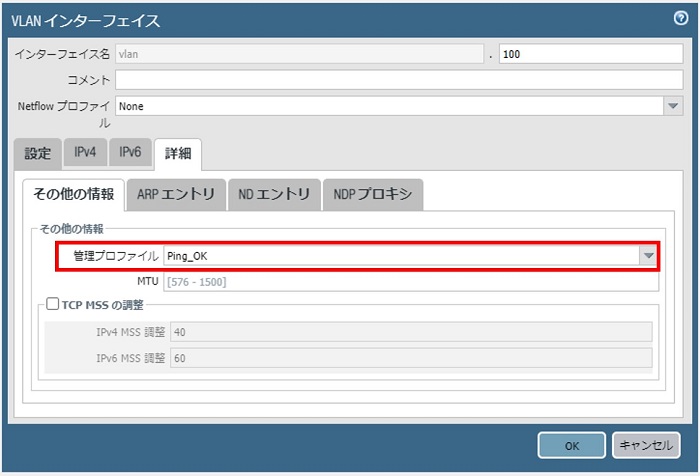Switch to the 設定 tab

37,154
